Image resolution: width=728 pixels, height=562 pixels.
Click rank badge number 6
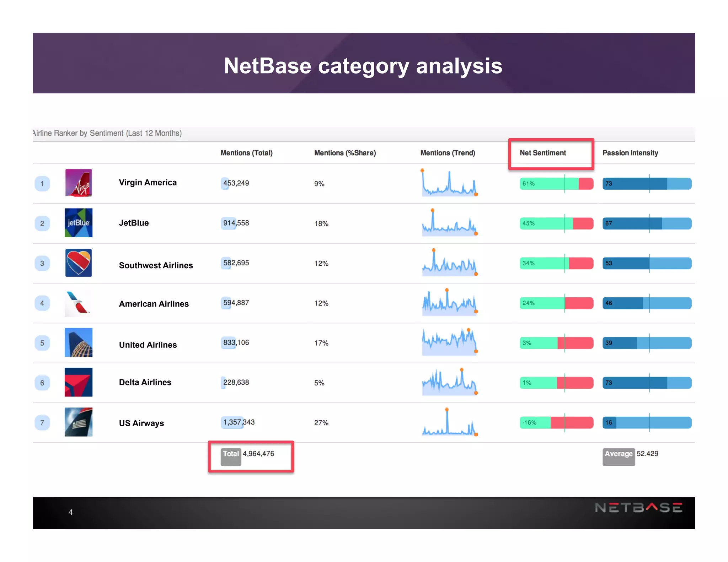point(42,383)
